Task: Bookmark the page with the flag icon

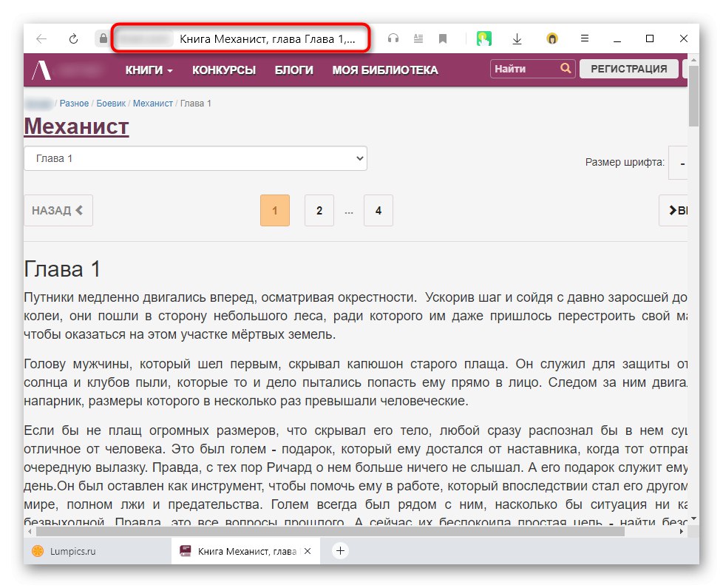Action: point(442,38)
